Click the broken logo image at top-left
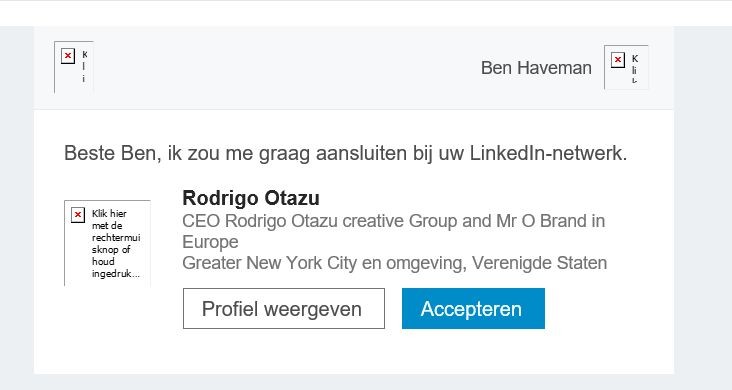 click(74, 67)
